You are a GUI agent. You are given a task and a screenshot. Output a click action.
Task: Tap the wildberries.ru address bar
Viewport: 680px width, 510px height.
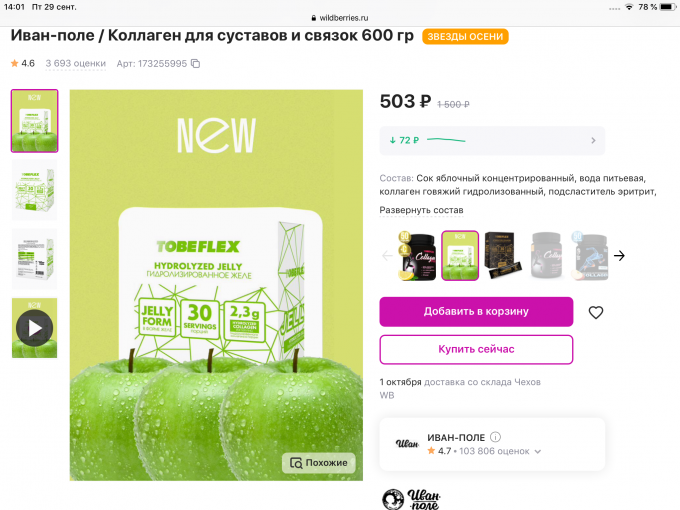340,18
